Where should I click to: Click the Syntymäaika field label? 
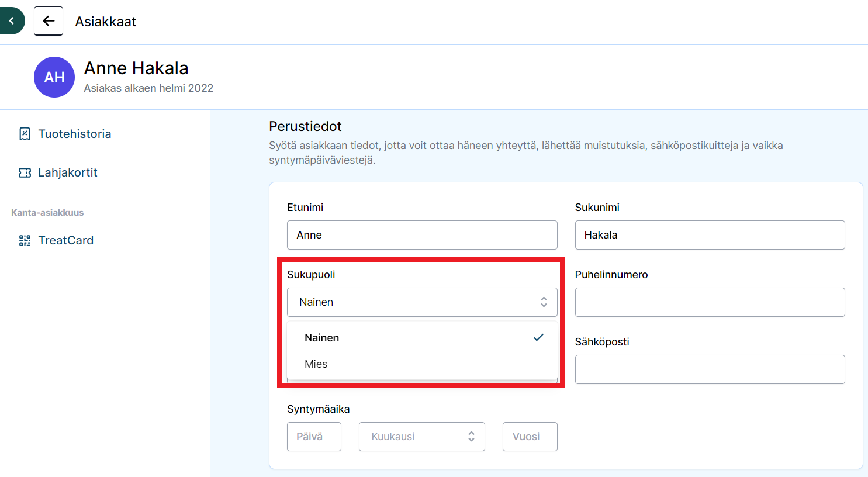tap(318, 409)
